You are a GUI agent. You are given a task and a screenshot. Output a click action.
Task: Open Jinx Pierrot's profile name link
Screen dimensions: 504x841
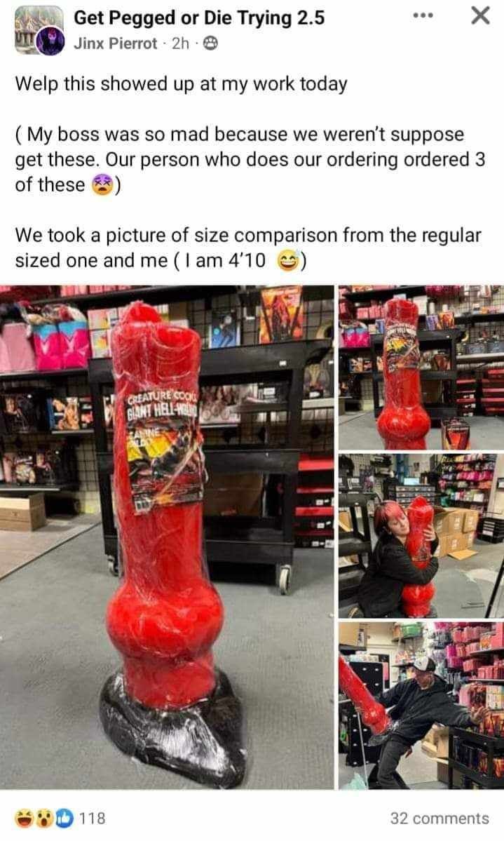point(115,43)
